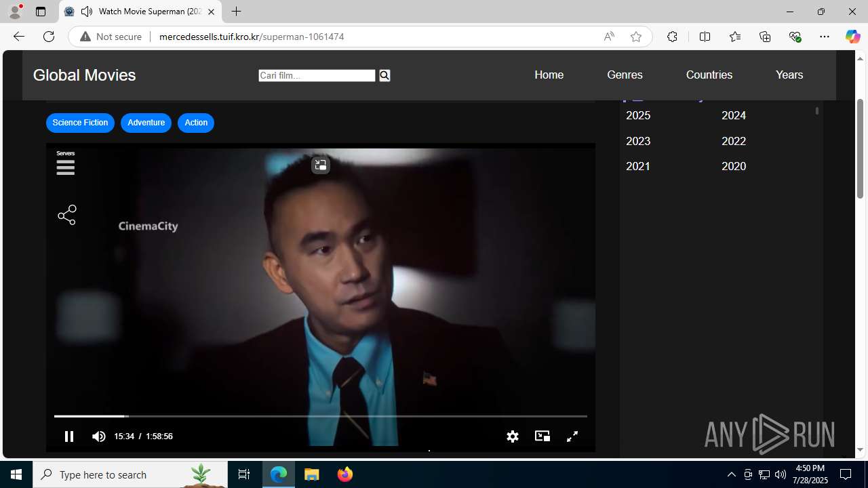Choose year 2021
The image size is (868, 488).
[638, 166]
